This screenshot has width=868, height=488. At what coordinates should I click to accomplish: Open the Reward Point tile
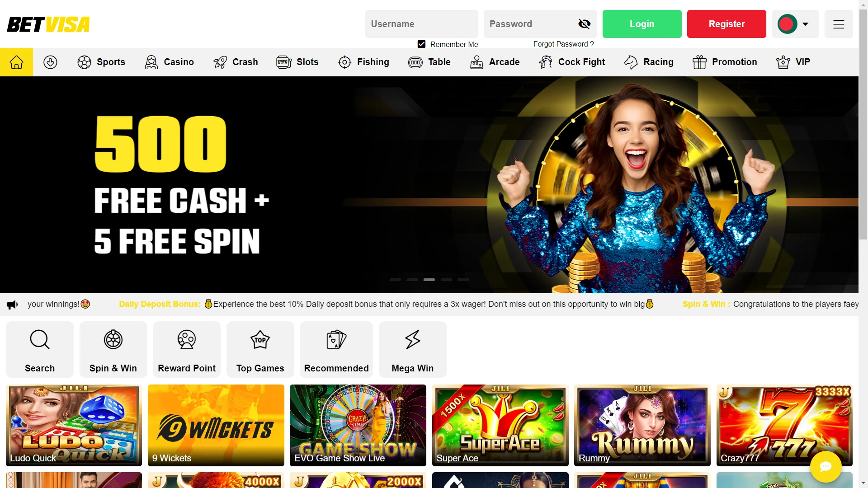(x=187, y=349)
